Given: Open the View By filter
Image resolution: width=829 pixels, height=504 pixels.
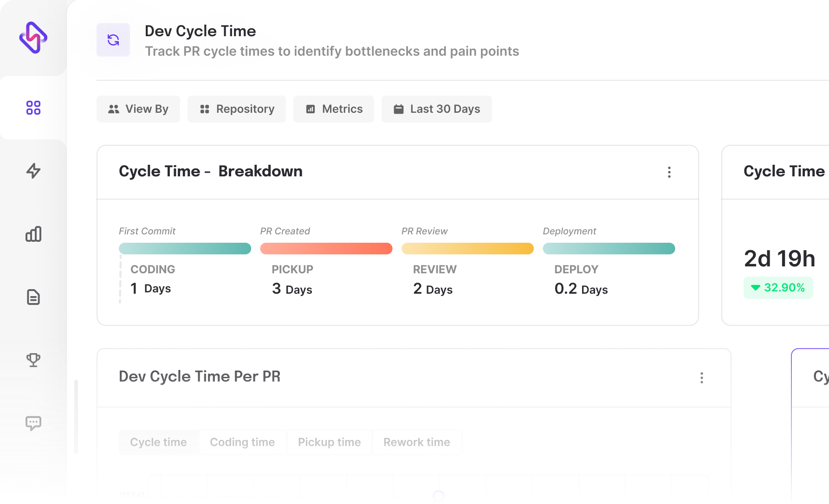Looking at the screenshot, I should pos(138,109).
